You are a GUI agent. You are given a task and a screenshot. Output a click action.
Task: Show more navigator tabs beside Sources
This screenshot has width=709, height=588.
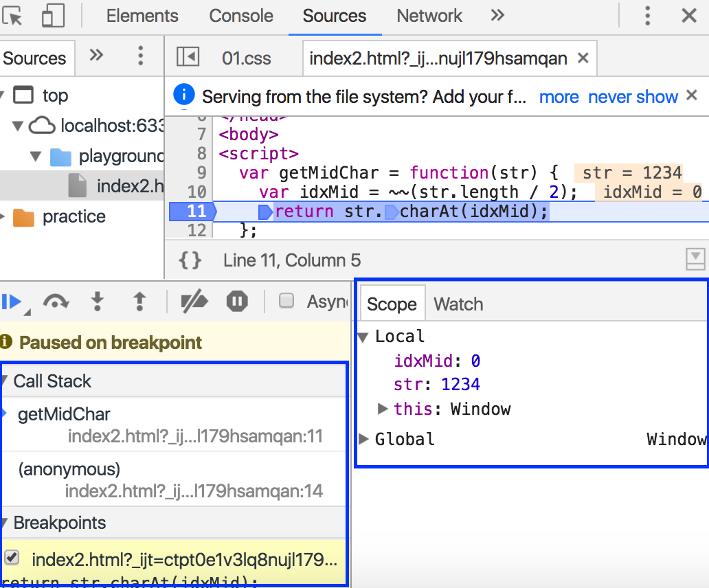pos(96,56)
